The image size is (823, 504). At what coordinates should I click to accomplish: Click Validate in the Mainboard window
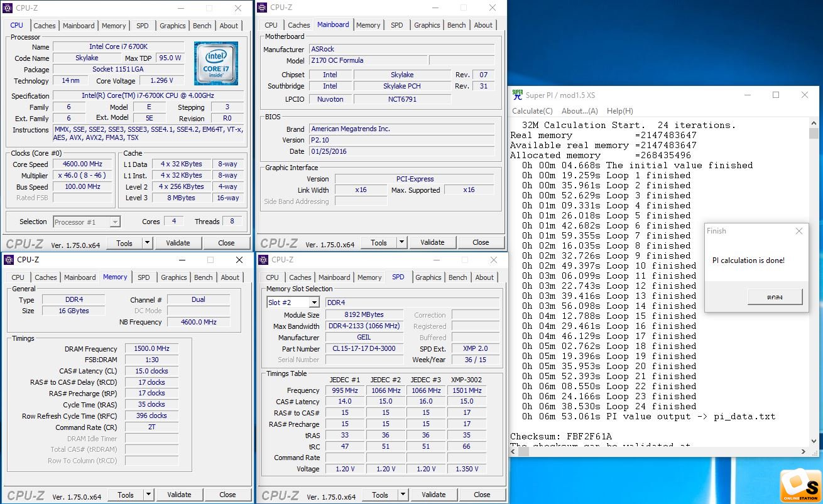(432, 242)
